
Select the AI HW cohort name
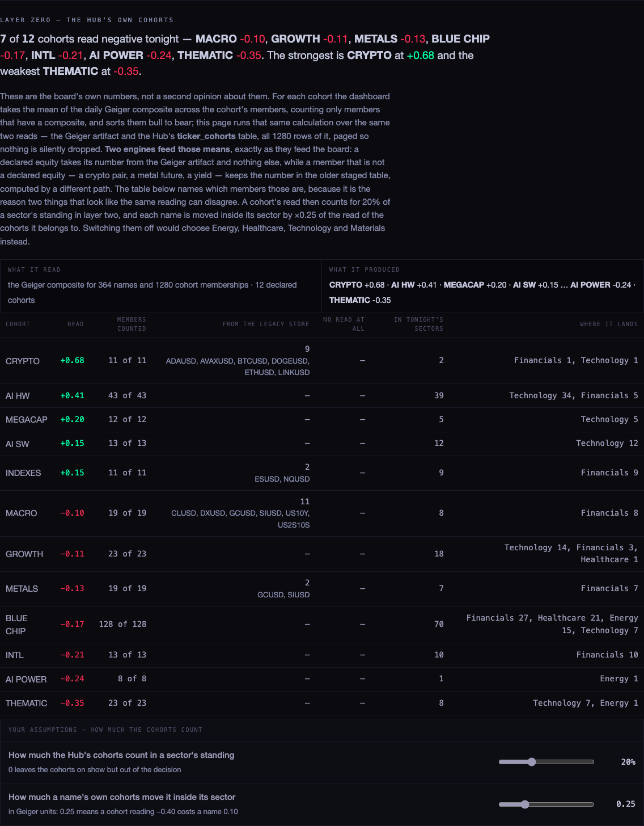point(18,395)
